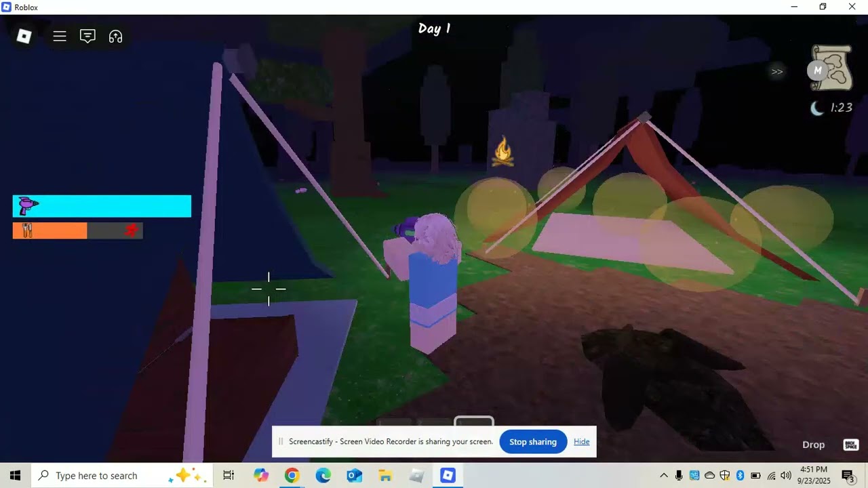Click the fork and knife hunger icon

(x=27, y=230)
